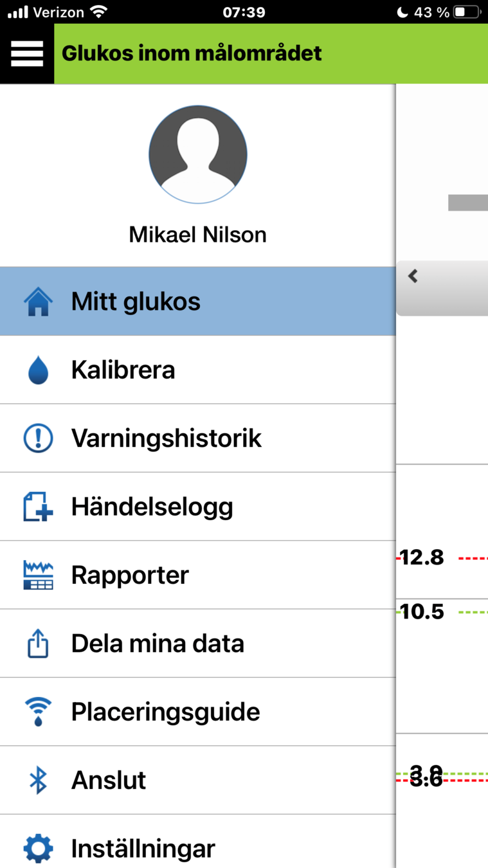Choose Dela mina data in menu
Viewport: 488px width, 868px height.
tap(158, 644)
